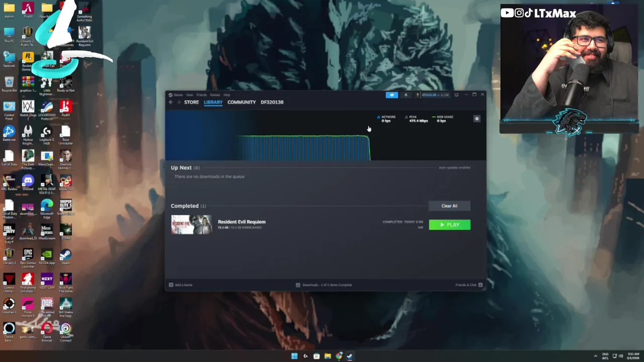Switch to Steam in the taskbar

350,356
